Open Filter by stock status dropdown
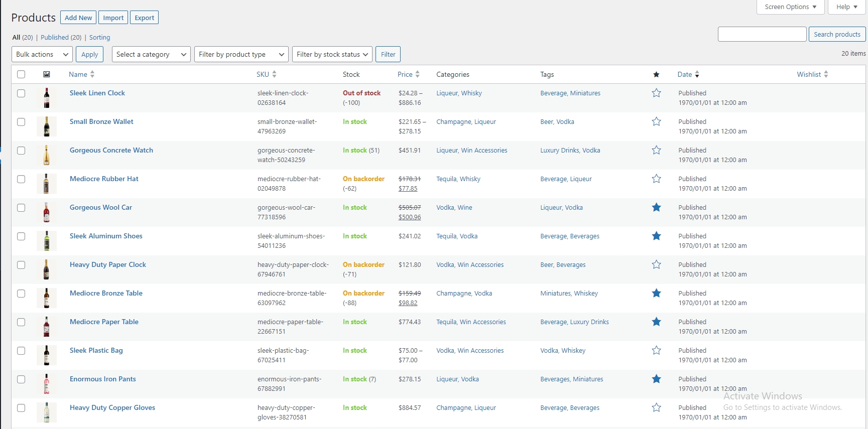 point(332,54)
